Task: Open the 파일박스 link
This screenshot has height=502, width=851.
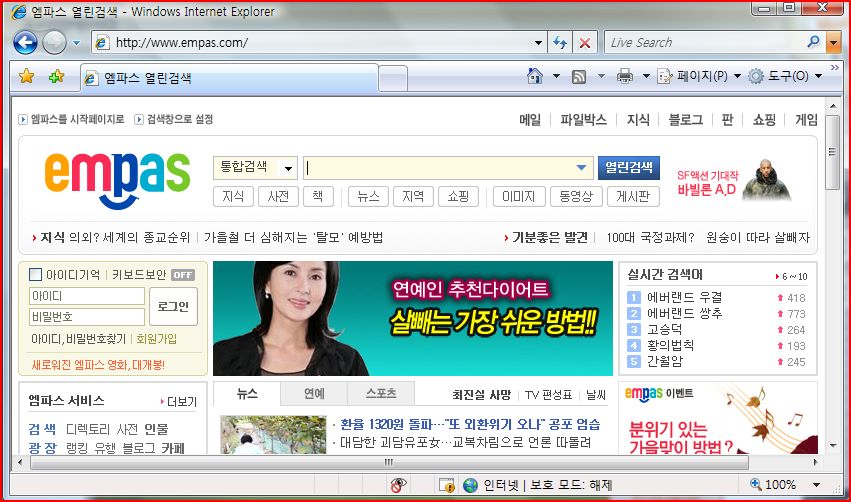Action: pos(583,119)
